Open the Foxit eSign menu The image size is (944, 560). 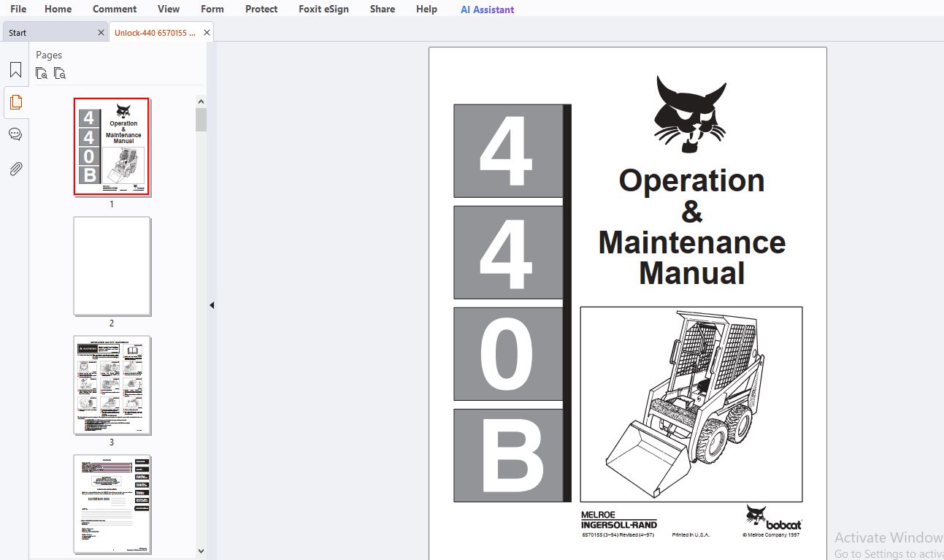pyautogui.click(x=323, y=9)
